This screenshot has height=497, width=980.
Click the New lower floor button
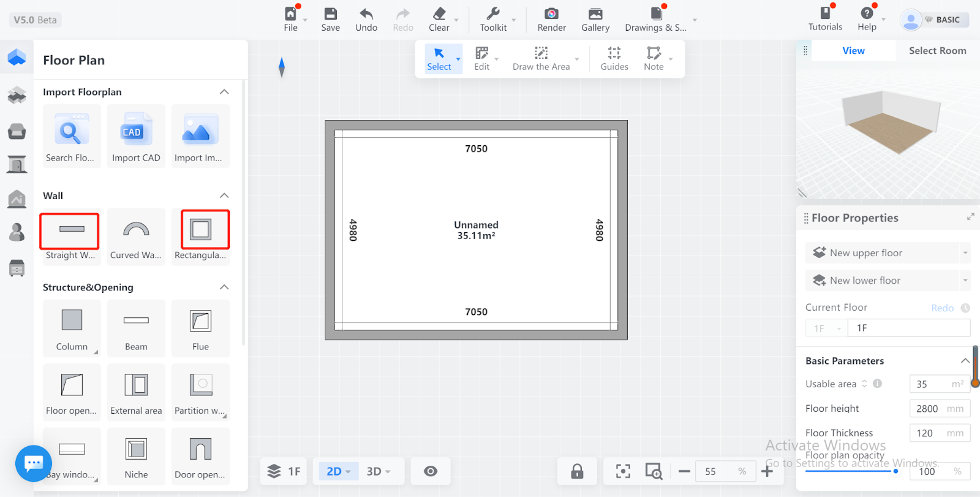pyautogui.click(x=882, y=281)
